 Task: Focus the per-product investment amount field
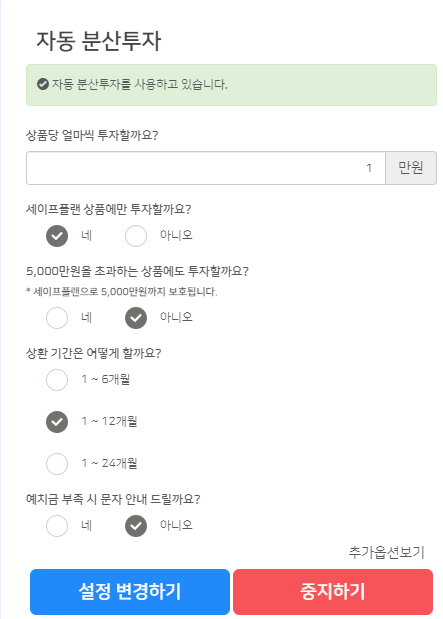click(x=206, y=168)
